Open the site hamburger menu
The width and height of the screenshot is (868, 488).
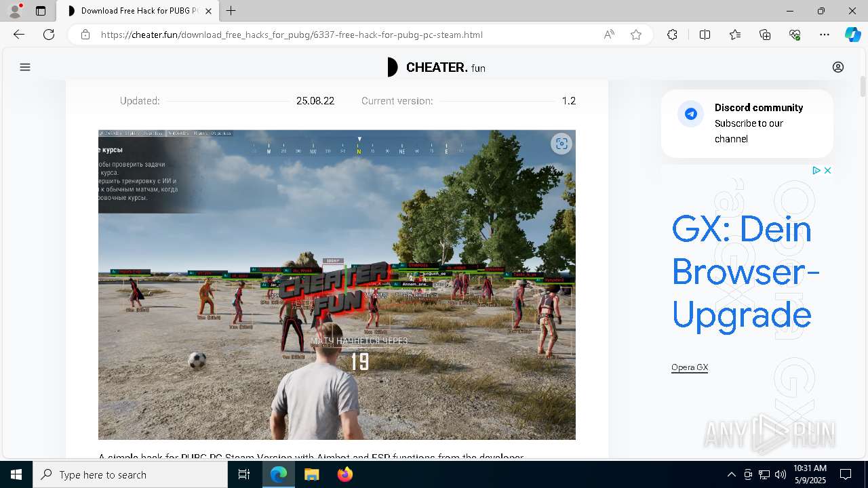coord(25,67)
